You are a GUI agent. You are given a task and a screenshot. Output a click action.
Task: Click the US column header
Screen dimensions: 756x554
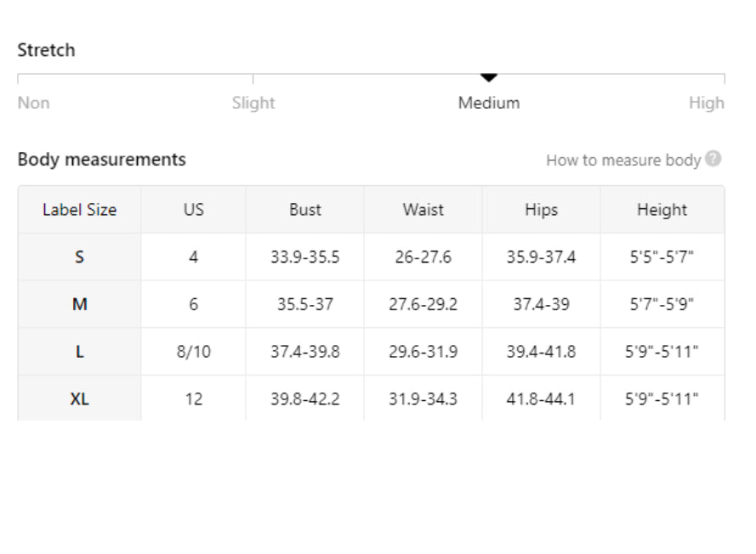coord(193,210)
